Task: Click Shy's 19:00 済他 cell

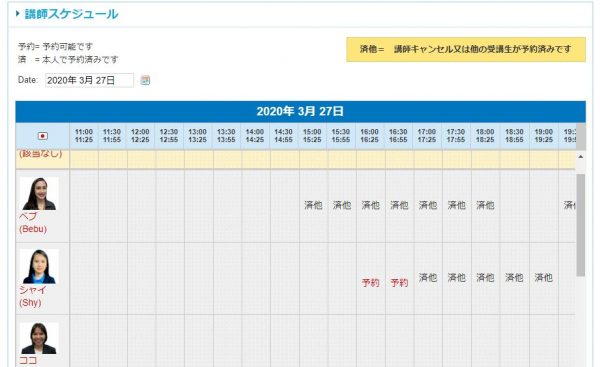Action: tap(543, 277)
